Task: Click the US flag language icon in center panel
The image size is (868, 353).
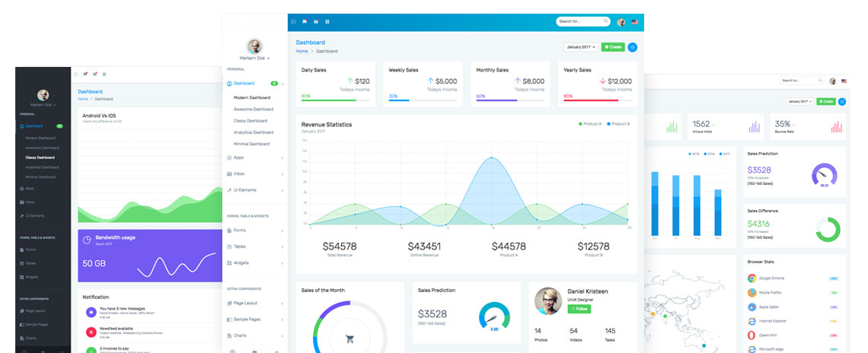Action: pos(634,22)
